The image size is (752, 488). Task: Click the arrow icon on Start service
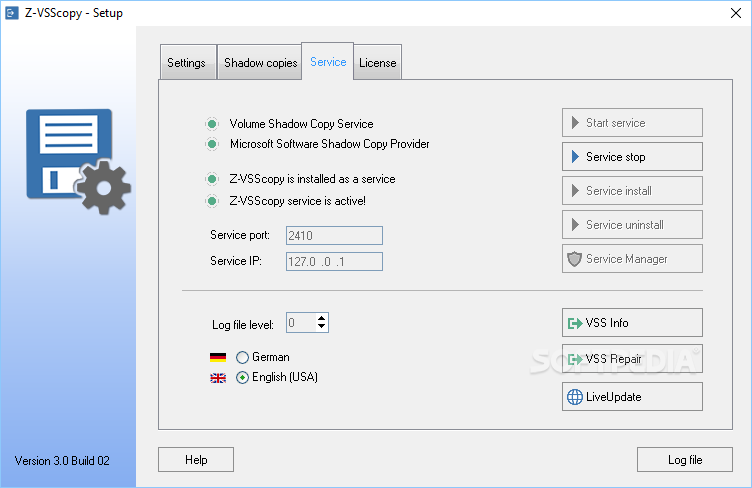click(575, 123)
